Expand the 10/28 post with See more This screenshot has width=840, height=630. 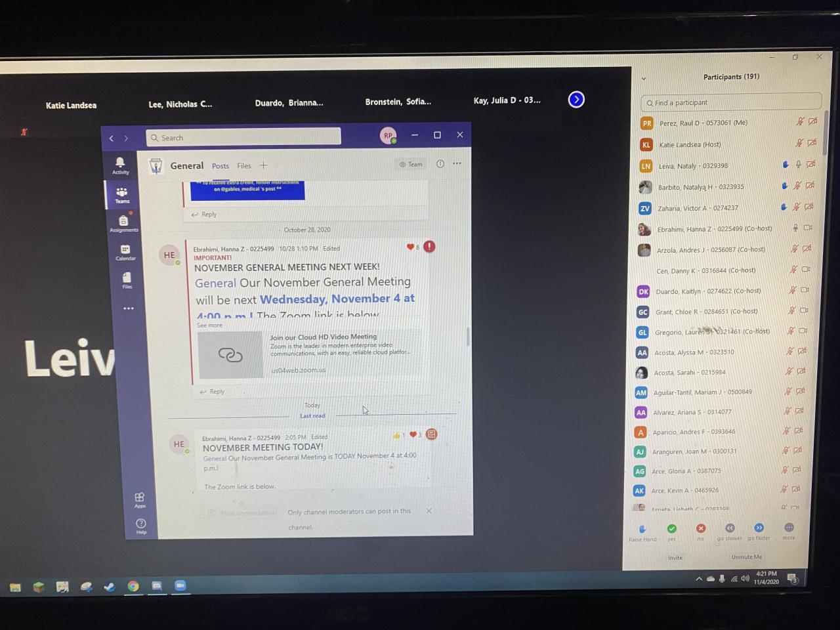(x=209, y=325)
